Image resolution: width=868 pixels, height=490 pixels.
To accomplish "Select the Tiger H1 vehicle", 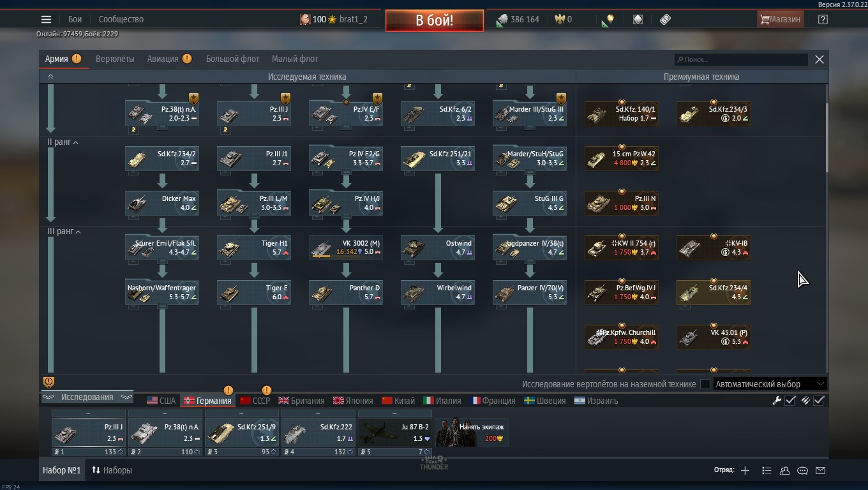I will tap(254, 248).
